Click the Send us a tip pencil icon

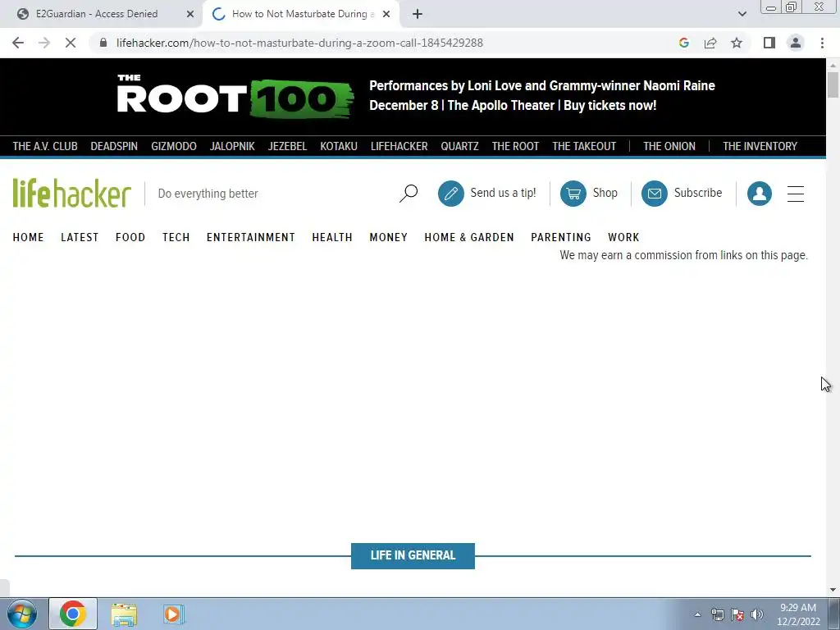450,194
